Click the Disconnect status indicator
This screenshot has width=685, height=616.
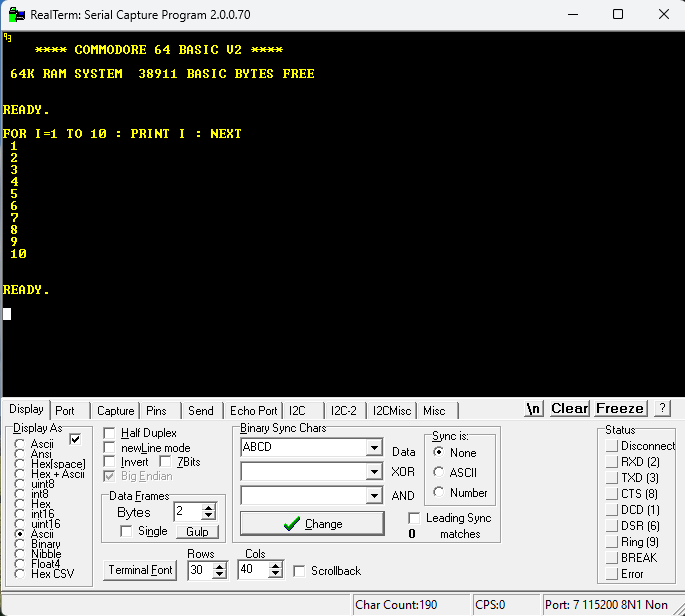pyautogui.click(x=612, y=446)
